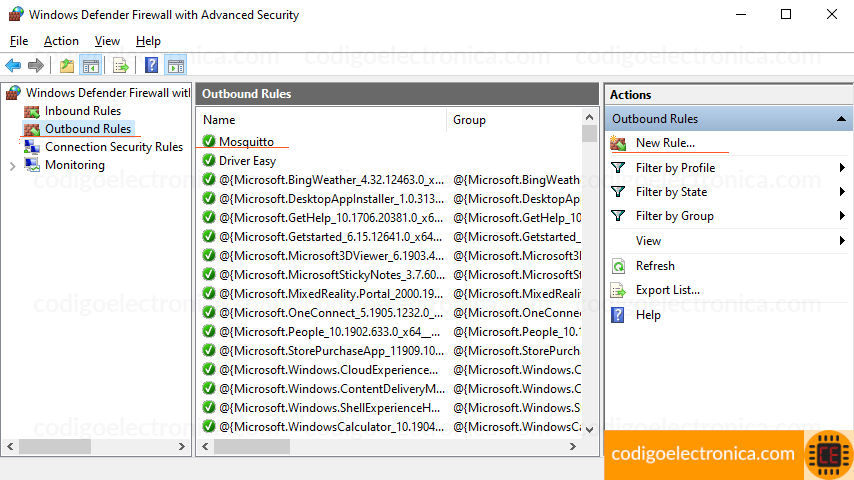Click the Forward arrow toolbar icon
The width and height of the screenshot is (854, 480).
(x=36, y=66)
